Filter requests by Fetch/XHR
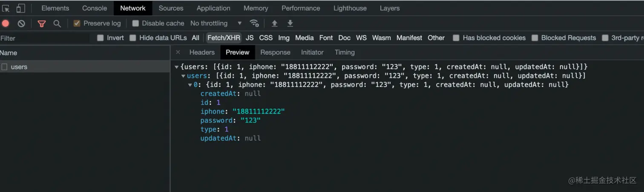The image size is (644, 192). (224, 38)
